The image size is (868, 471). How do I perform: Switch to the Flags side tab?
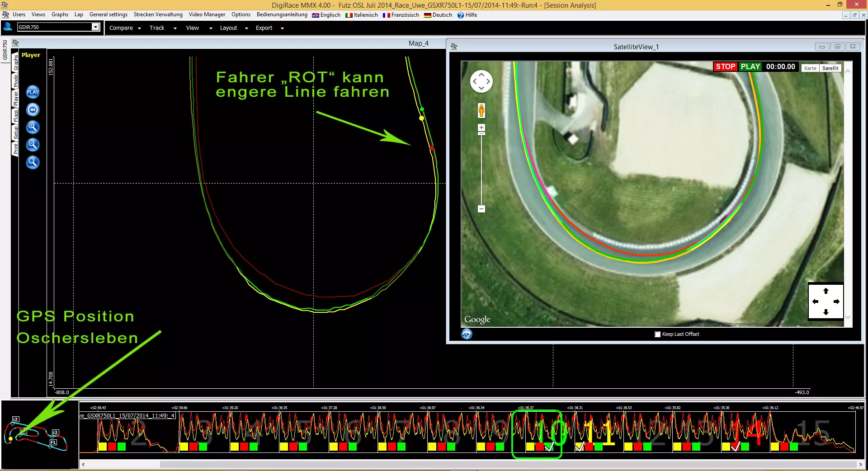pos(15,116)
